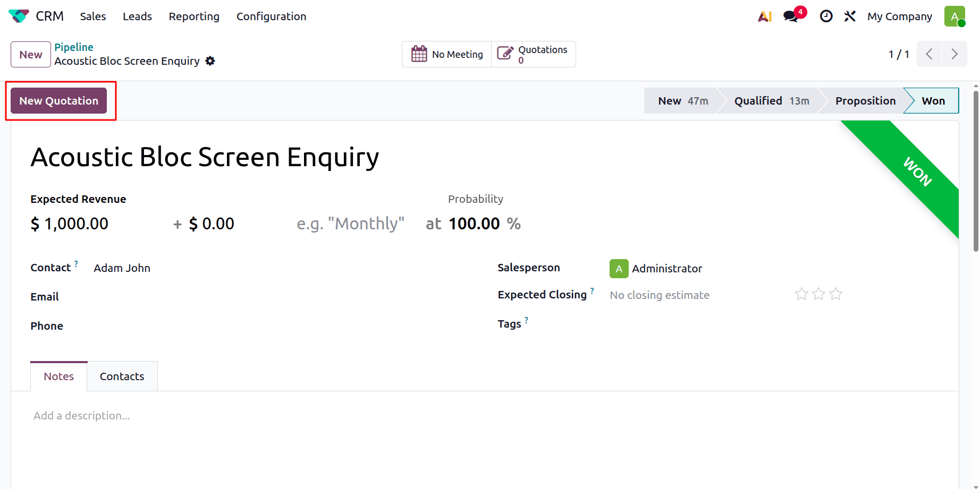Open the debug tools icon
This screenshot has height=489, width=980.
click(850, 16)
